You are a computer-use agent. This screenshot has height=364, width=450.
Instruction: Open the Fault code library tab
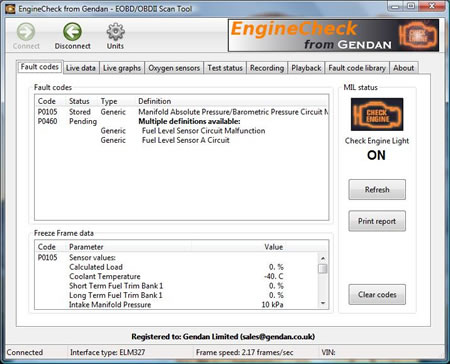(x=357, y=68)
